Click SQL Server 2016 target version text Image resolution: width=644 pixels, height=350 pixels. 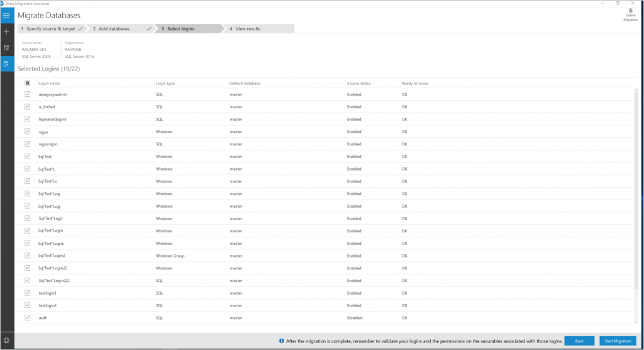tap(79, 57)
